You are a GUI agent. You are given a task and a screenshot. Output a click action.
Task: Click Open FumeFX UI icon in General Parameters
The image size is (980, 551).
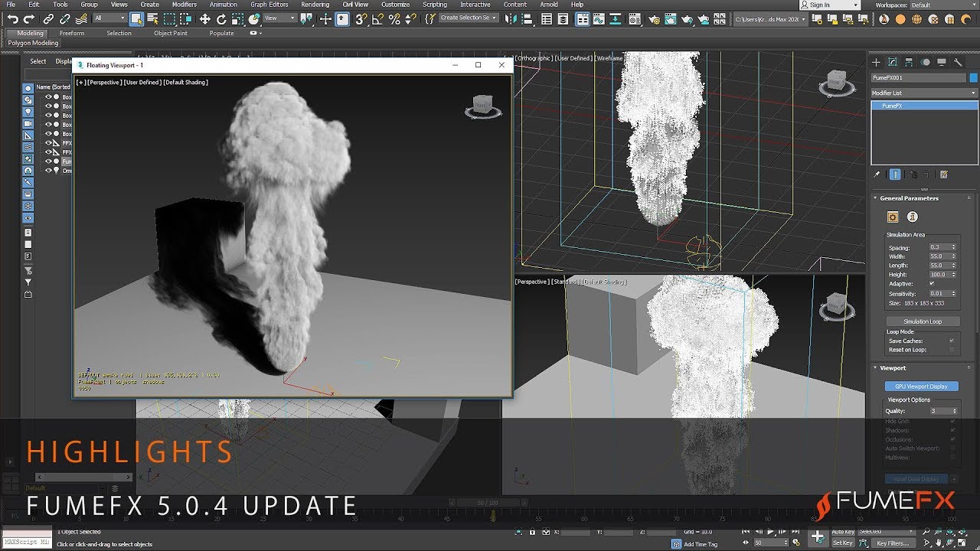click(x=893, y=217)
